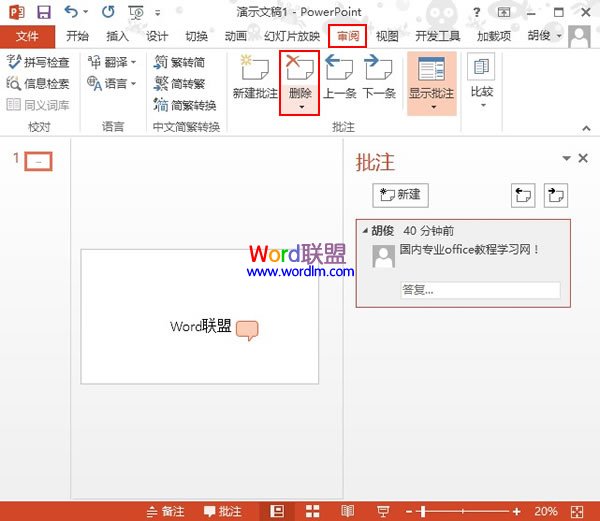Open the Customize Quick Access Toolbar arrow
This screenshot has height=521, width=600.
pyautogui.click(x=158, y=13)
